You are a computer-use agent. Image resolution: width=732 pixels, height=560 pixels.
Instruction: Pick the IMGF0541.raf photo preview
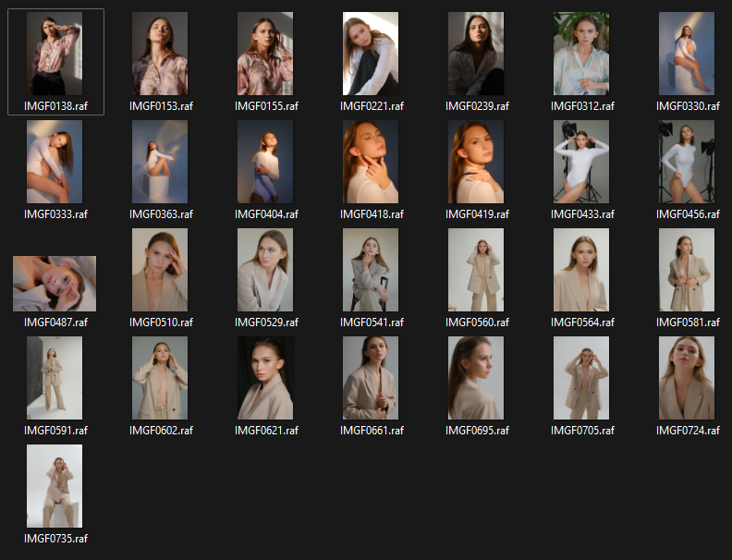371,270
